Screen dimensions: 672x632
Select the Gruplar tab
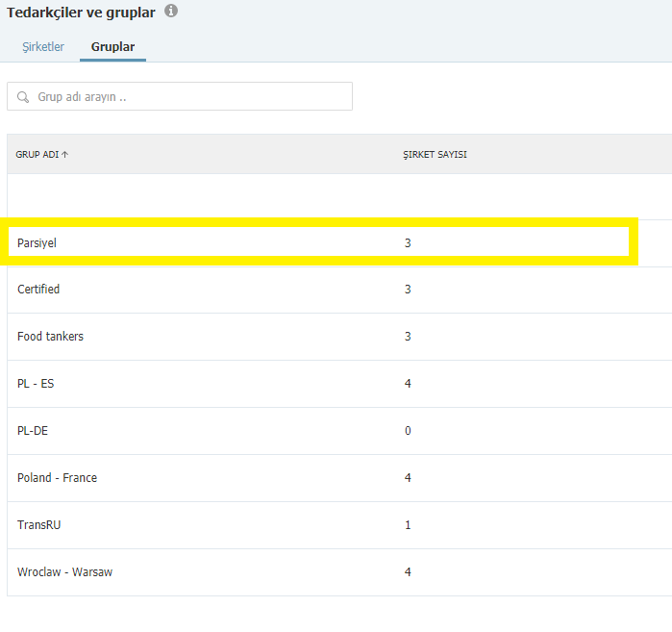click(x=112, y=47)
